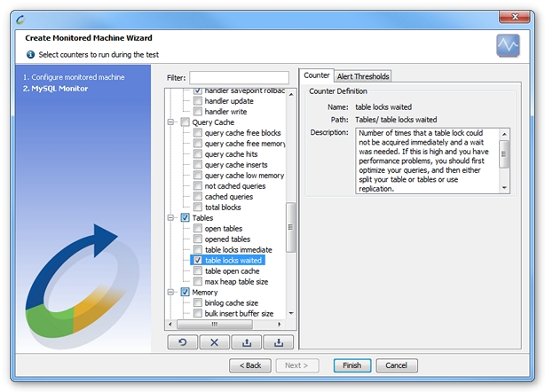Enable the open tables checkbox
This screenshot has width=545, height=392.
(198, 228)
